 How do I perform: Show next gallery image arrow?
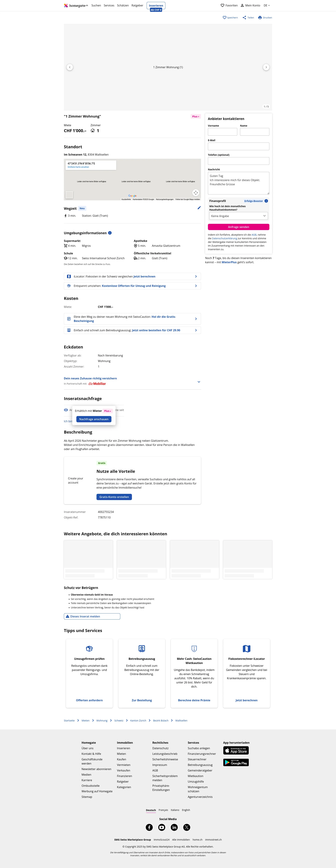pos(266,67)
